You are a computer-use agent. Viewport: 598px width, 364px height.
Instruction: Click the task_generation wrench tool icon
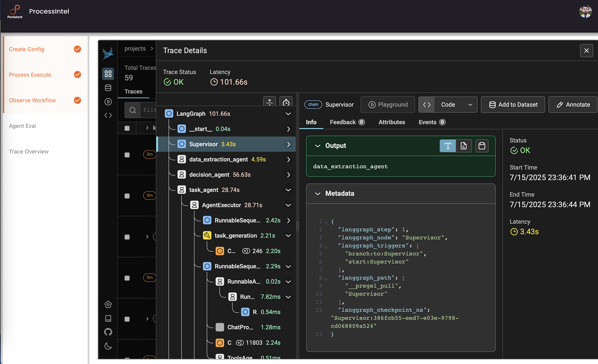pos(207,235)
